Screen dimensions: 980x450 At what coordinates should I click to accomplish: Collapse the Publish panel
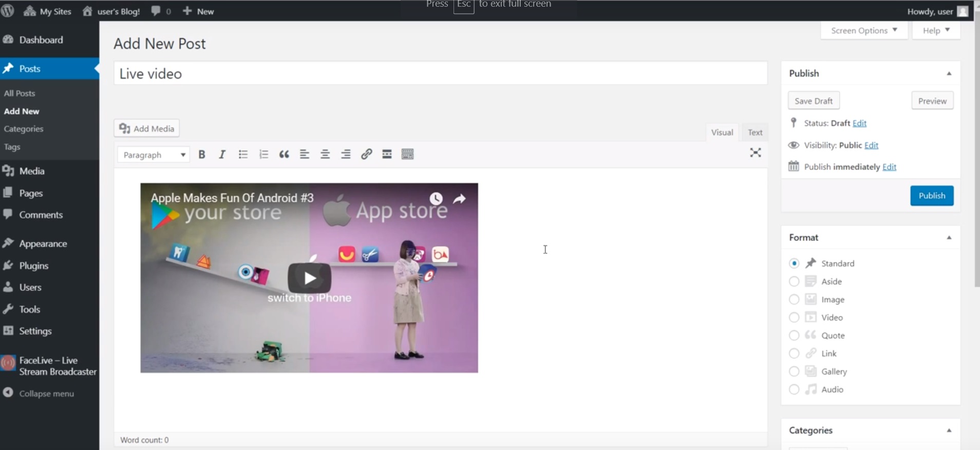pyautogui.click(x=949, y=73)
